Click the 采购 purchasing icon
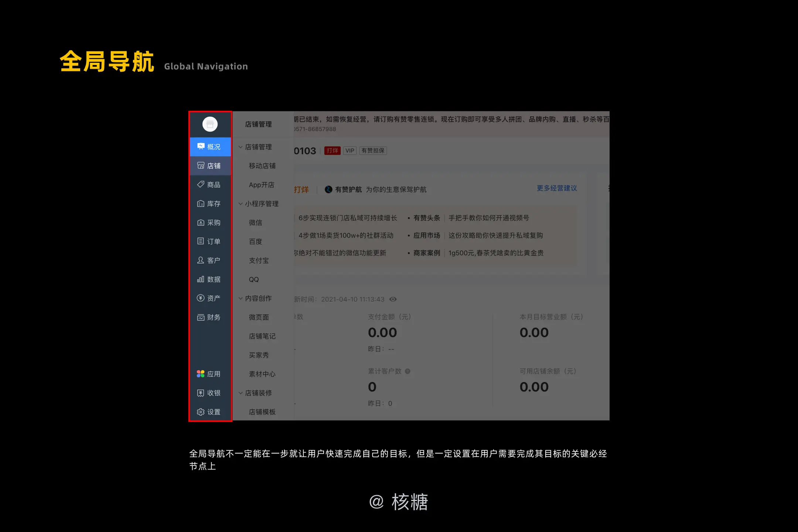Screen dimensions: 798x532 [201, 222]
